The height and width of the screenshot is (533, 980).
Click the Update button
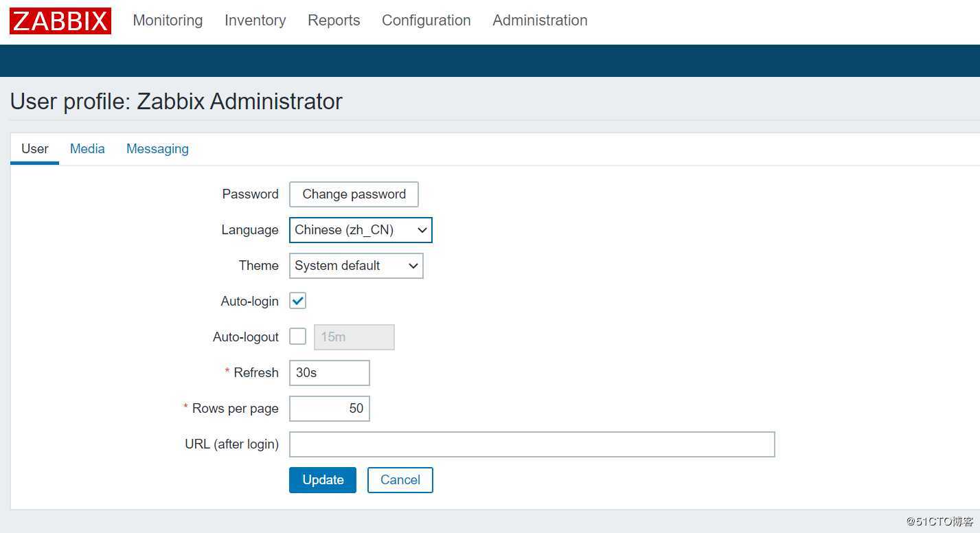tap(323, 480)
